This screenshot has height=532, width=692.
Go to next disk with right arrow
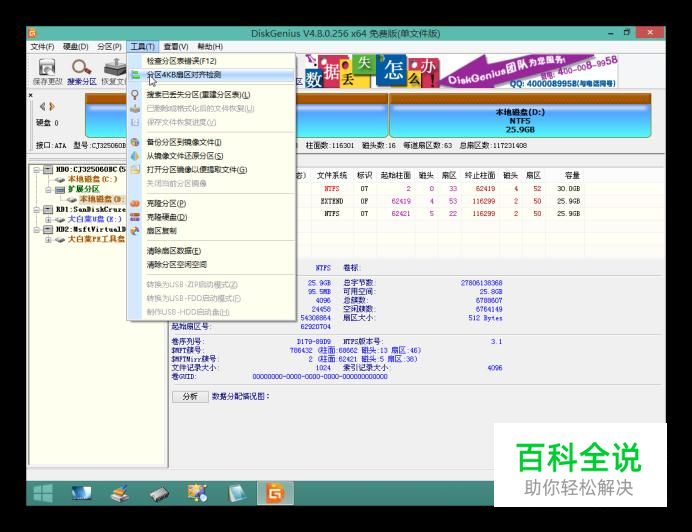pos(52,106)
